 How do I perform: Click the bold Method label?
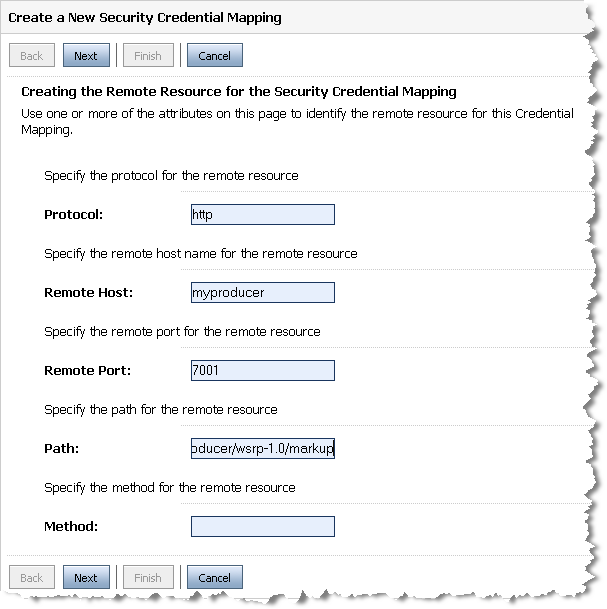71,527
